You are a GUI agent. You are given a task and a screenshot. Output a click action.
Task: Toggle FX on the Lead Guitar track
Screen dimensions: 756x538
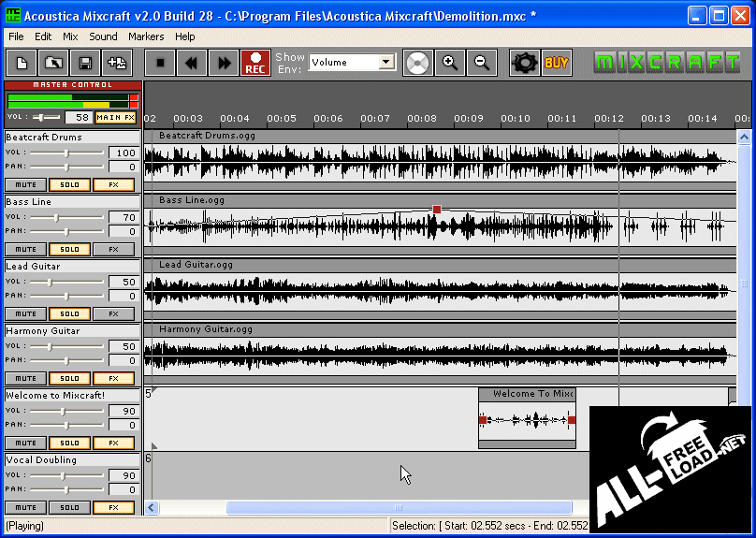tap(113, 314)
